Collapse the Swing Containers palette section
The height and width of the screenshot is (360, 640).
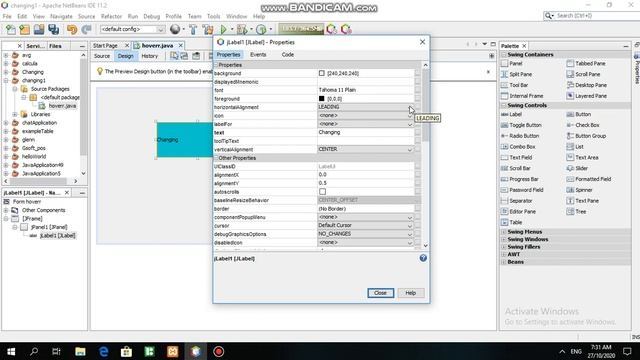coord(504,55)
